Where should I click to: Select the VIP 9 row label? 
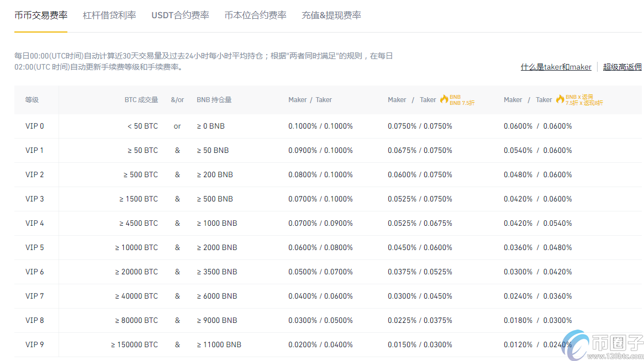point(35,344)
